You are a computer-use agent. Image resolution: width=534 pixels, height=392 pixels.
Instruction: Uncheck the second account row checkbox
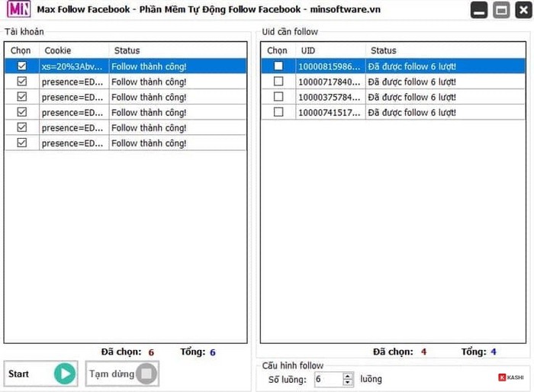[22, 82]
